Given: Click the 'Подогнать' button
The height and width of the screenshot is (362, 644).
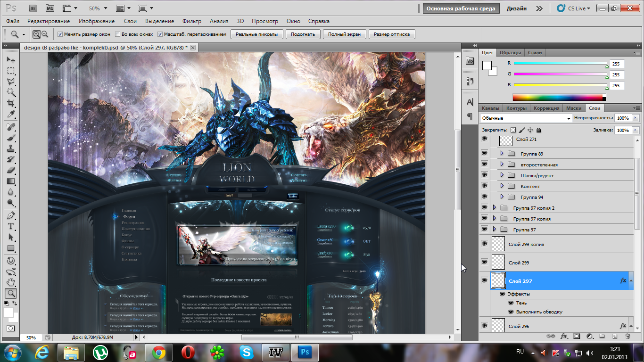Looking at the screenshot, I should pyautogui.click(x=303, y=34).
